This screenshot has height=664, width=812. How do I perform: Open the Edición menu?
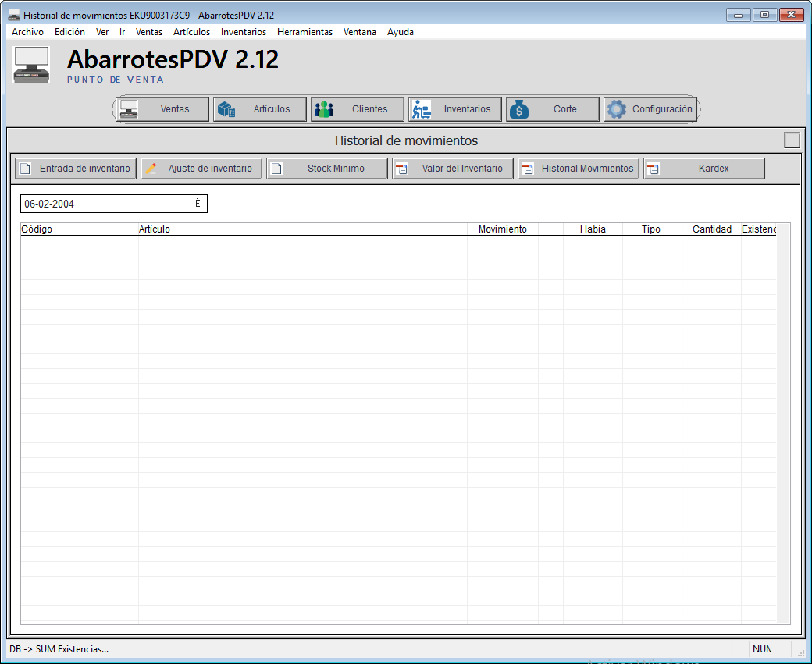[69, 32]
